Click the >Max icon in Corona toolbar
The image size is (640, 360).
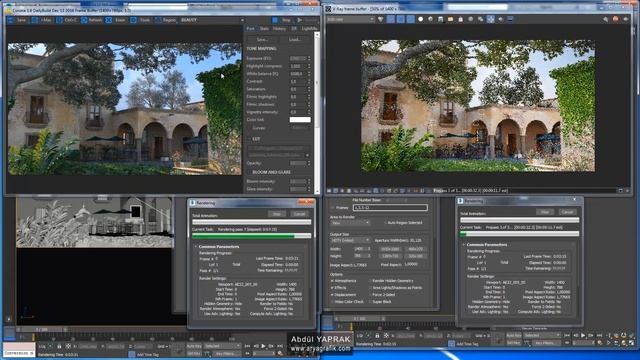tap(35, 20)
